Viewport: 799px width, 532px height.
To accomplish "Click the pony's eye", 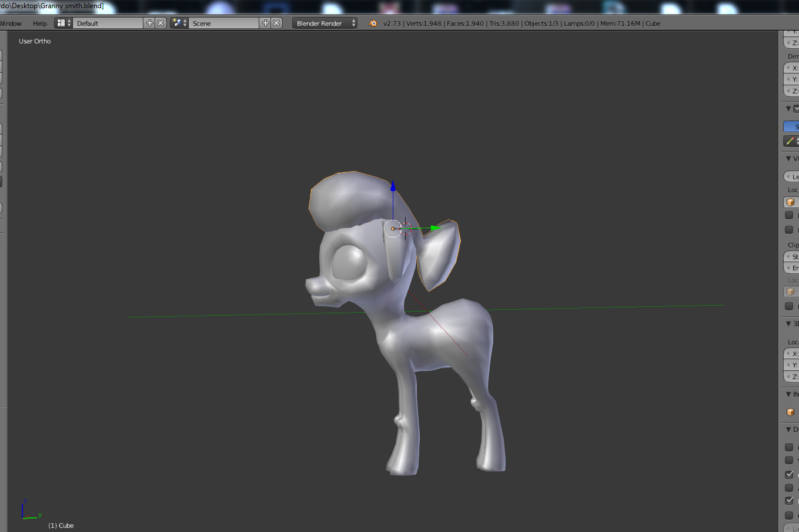I will (348, 262).
